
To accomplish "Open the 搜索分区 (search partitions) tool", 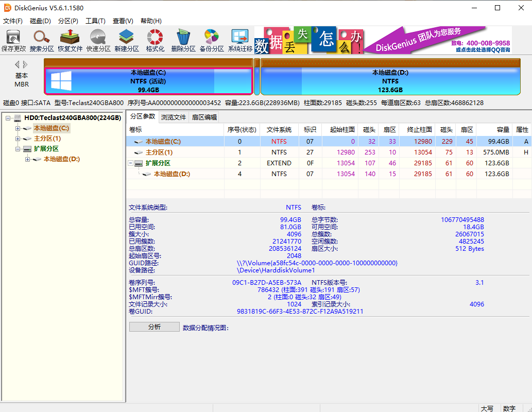I will [42, 39].
